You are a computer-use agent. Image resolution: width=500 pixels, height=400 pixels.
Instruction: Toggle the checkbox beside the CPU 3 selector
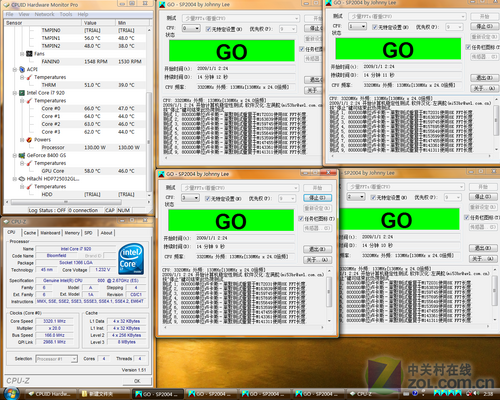coord(207,199)
